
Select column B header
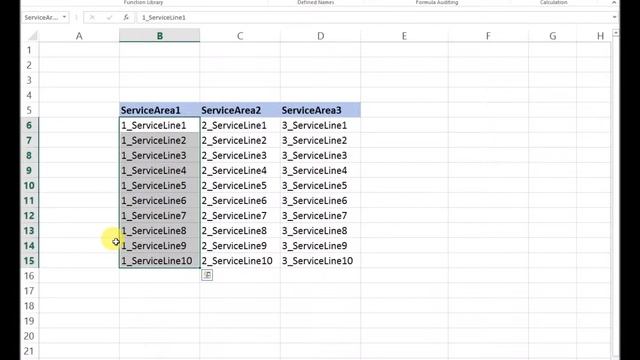pos(160,36)
